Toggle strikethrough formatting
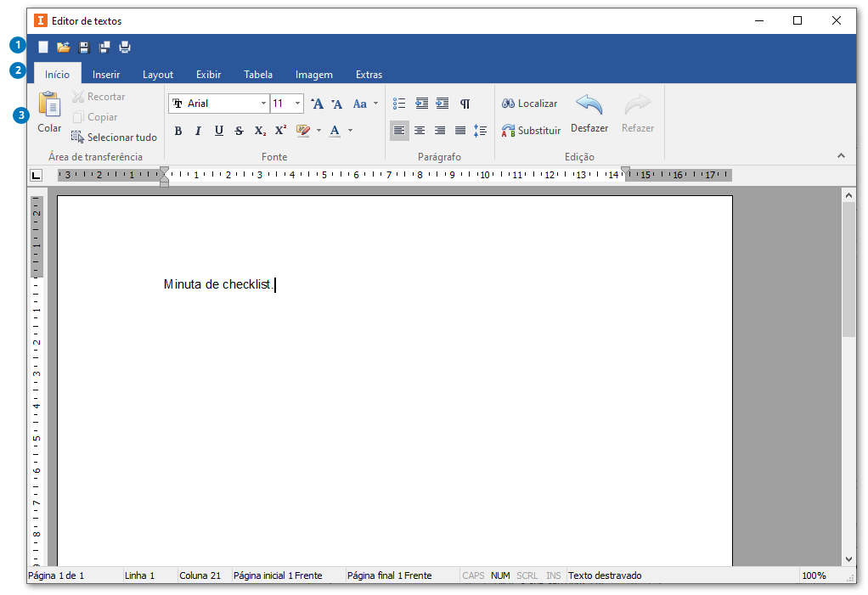This screenshot has height=595, width=868. [240, 131]
